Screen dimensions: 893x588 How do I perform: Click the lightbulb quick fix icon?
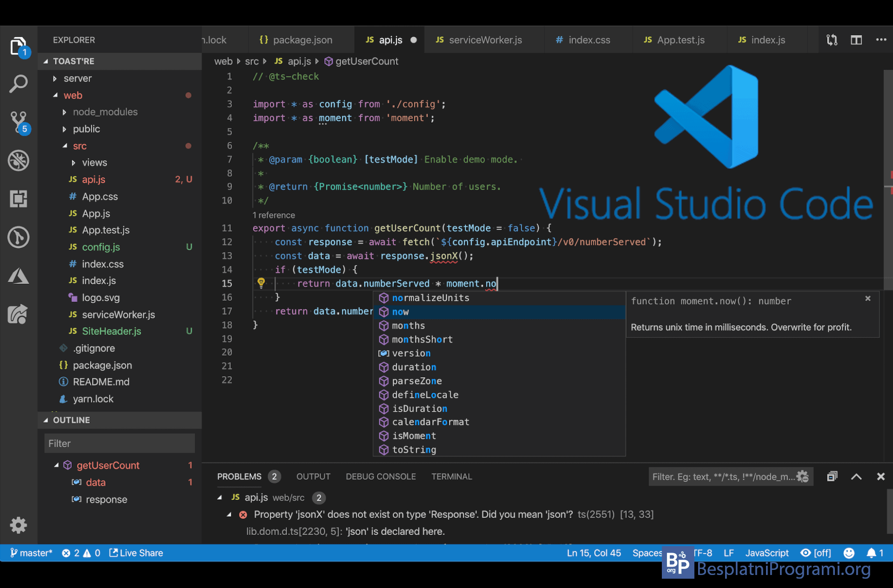pyautogui.click(x=261, y=283)
